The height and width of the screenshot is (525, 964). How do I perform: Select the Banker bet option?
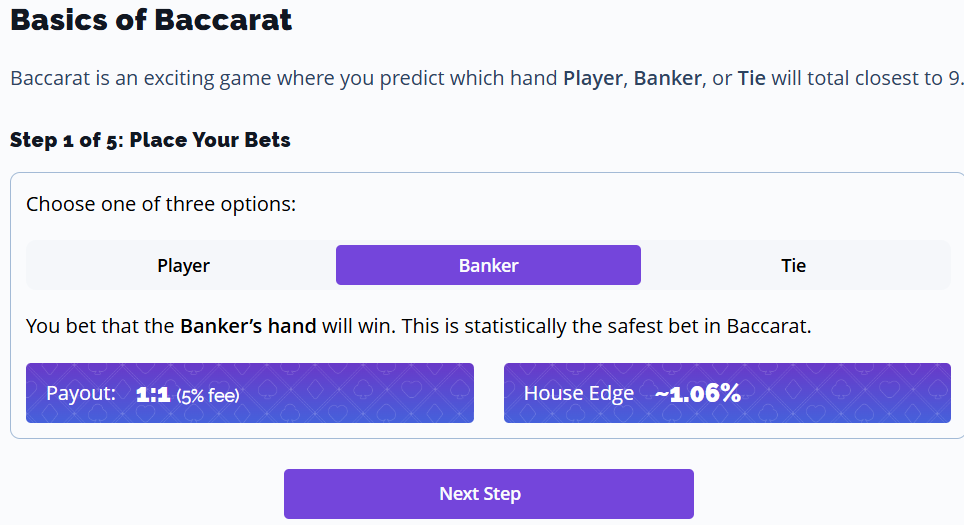488,265
